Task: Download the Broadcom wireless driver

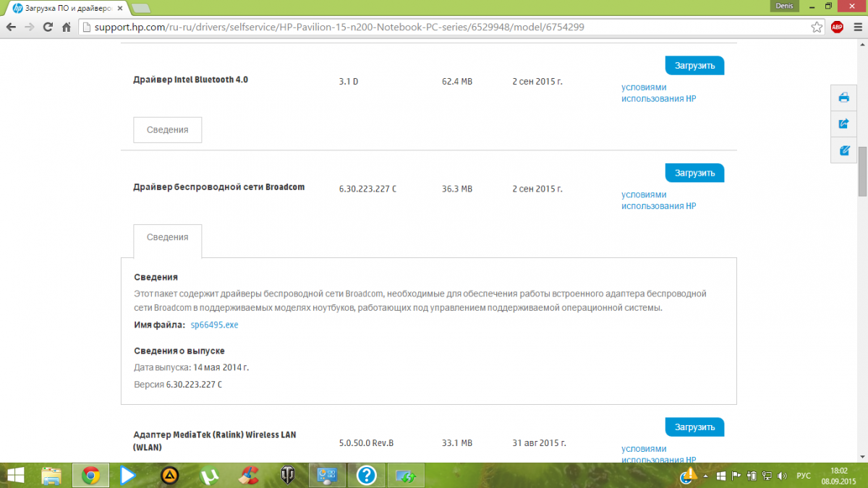Action: [694, 173]
